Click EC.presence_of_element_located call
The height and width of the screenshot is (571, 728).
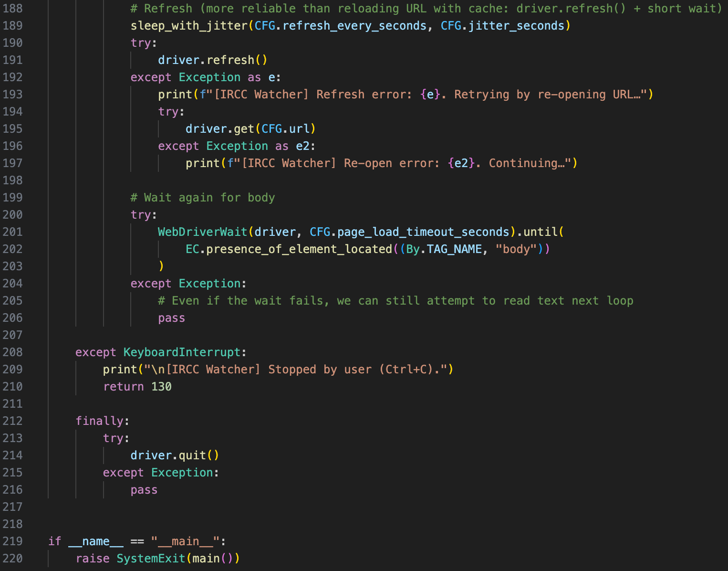click(x=289, y=249)
